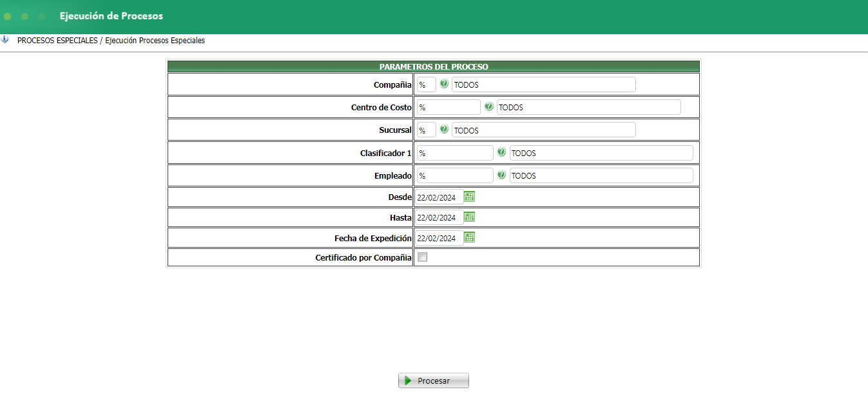
Task: Click the Hasta date field
Action: (x=439, y=217)
